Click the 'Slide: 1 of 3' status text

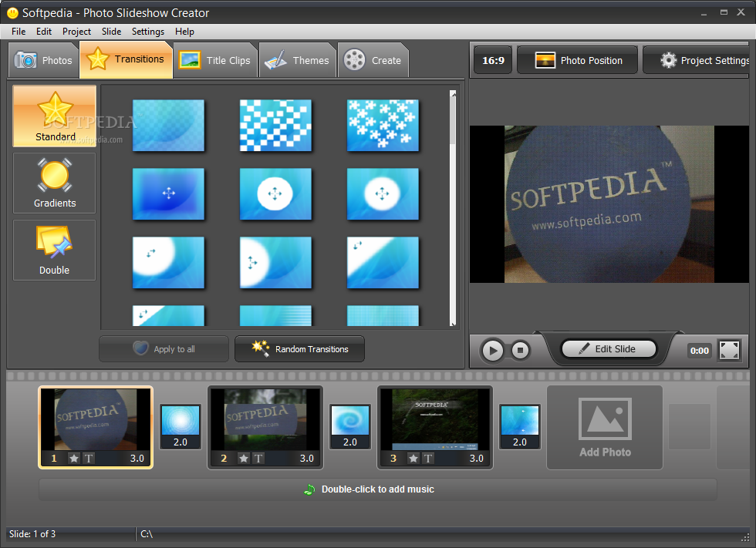point(32,534)
